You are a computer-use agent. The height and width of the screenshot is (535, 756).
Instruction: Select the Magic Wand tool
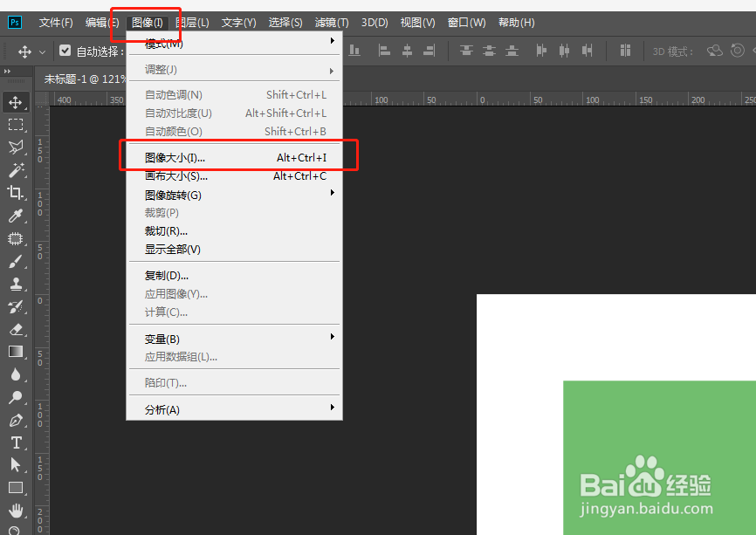pos(16,170)
